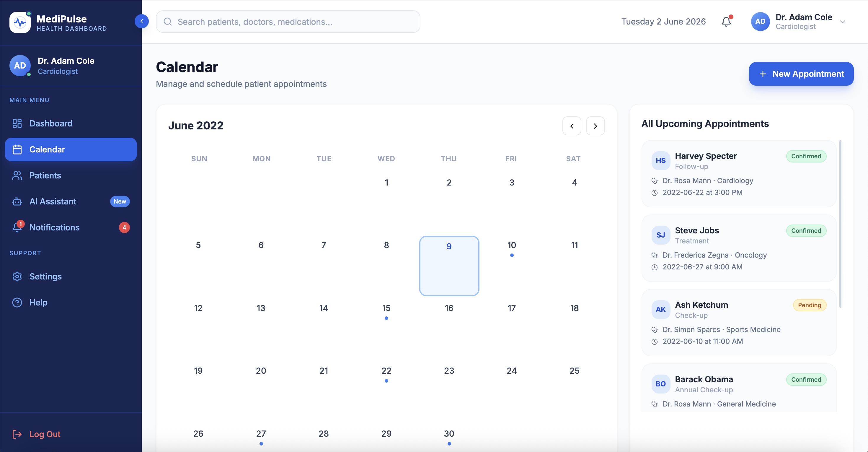Click the HS avatar for Harvey Specter
Image resolution: width=868 pixels, height=452 pixels.
click(660, 160)
